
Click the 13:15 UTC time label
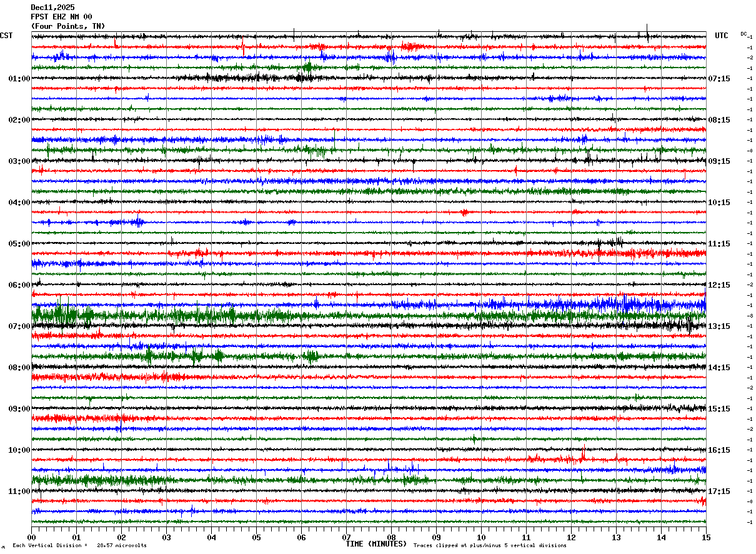[x=719, y=326]
